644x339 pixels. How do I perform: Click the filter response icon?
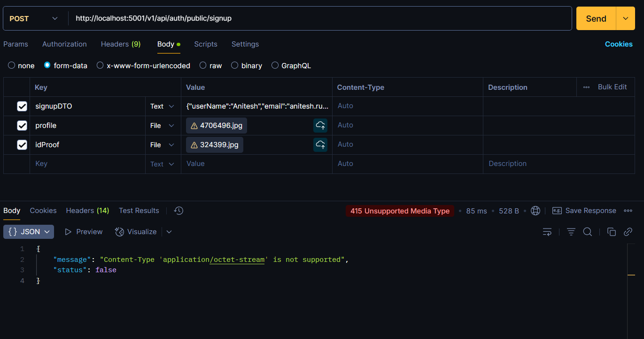(x=571, y=232)
